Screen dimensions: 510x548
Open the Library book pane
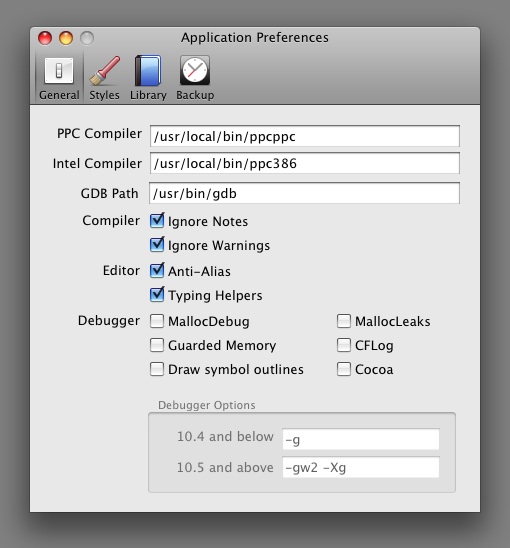148,78
